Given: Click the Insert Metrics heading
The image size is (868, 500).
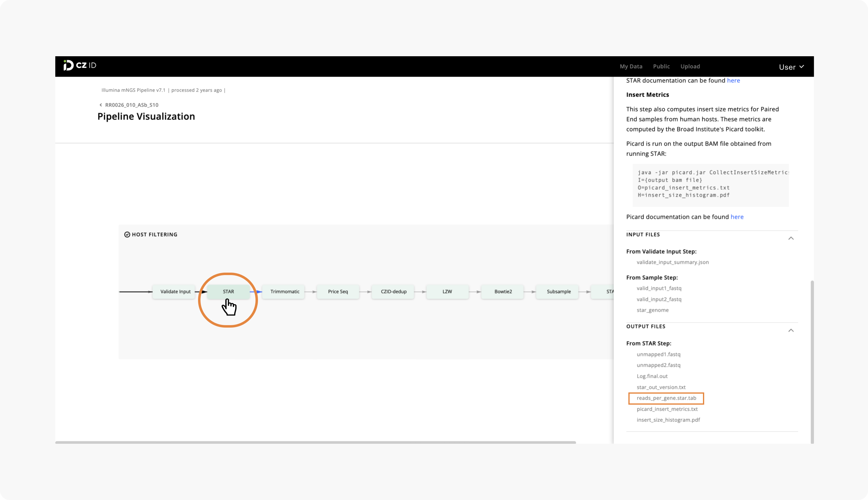Looking at the screenshot, I should (647, 95).
